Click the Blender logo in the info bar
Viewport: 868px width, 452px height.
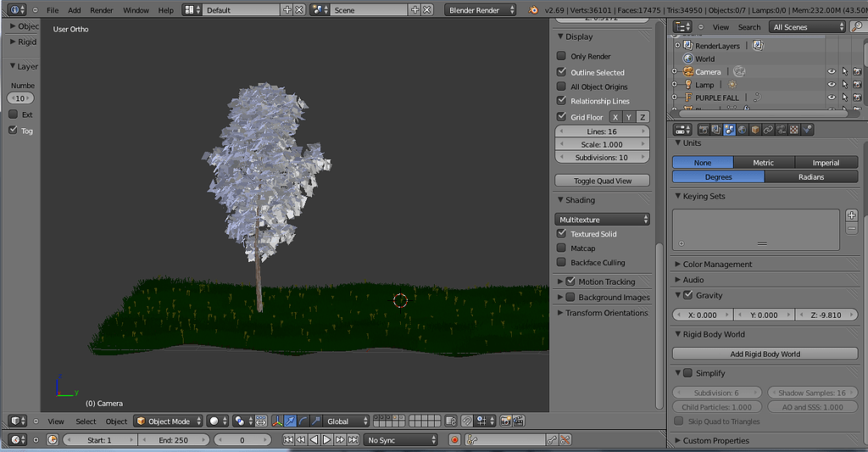(x=533, y=10)
